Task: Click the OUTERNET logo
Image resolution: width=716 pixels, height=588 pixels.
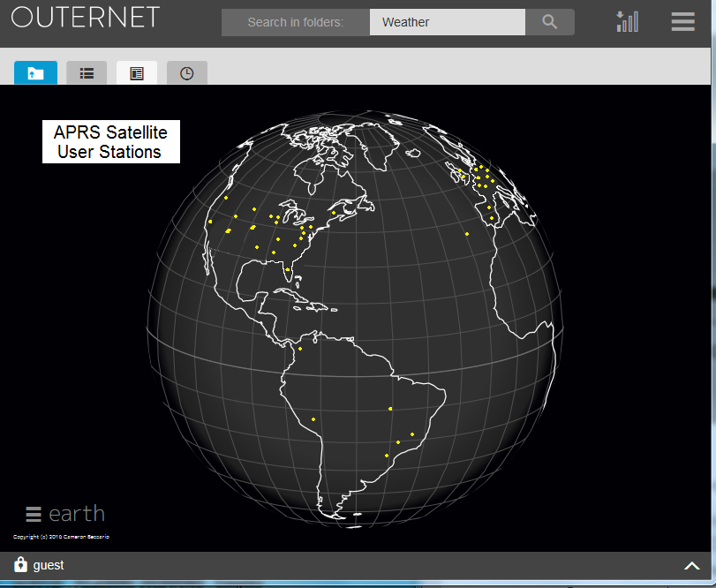Action: tap(86, 18)
